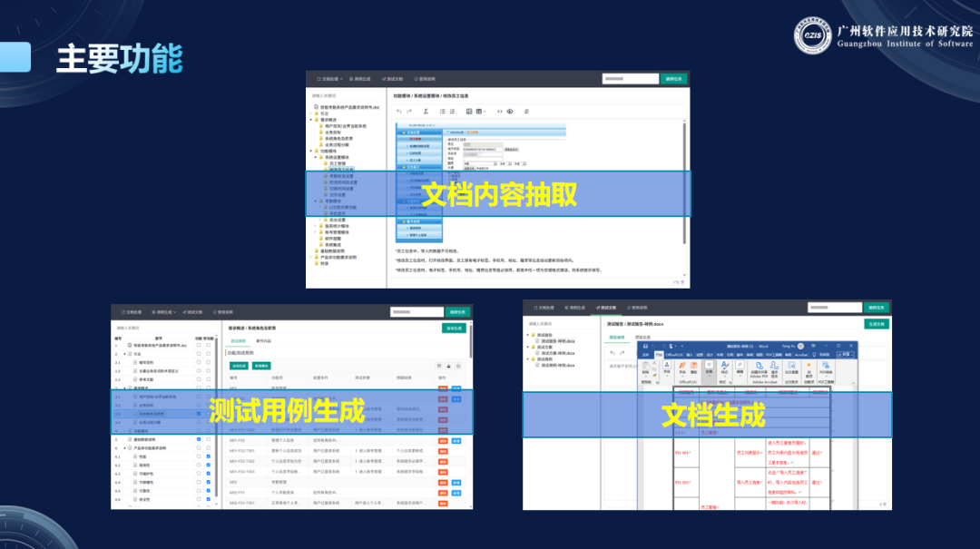Check the 功能 checkbox on row 2.1
This screenshot has height=549, width=980.
point(198,361)
